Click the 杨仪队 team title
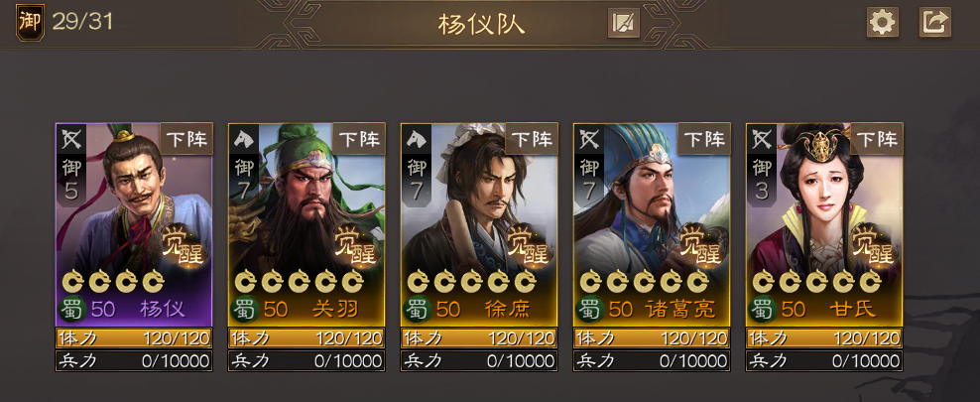Image resolution: width=980 pixels, height=402 pixels. point(481,25)
